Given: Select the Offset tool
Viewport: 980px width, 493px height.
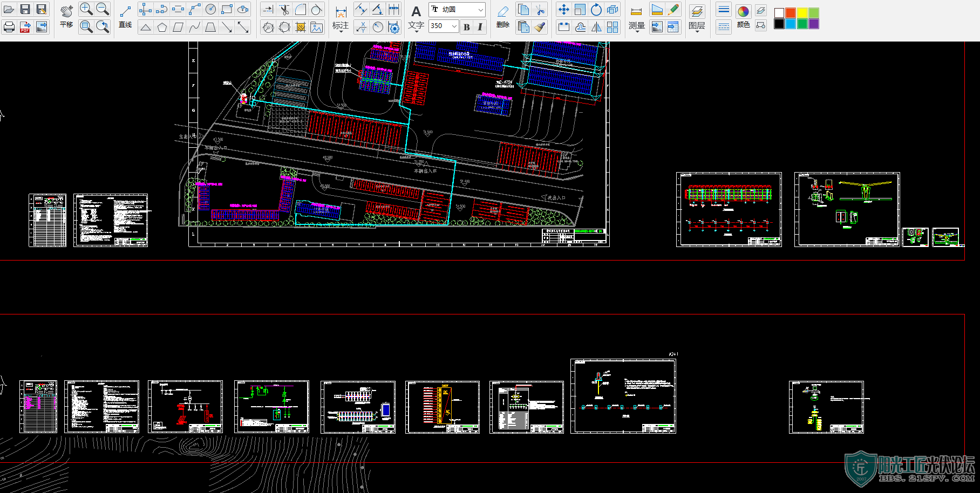Looking at the screenshot, I should click(580, 27).
